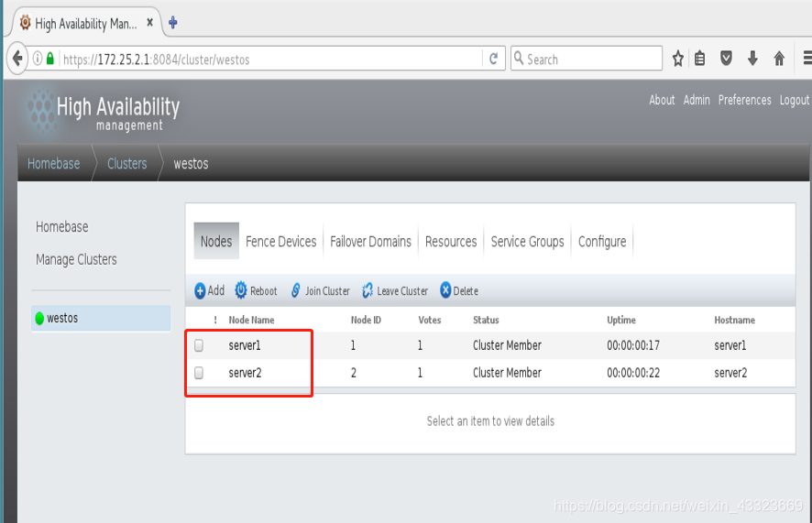The height and width of the screenshot is (523, 812).
Task: Sort by the Node Name column header
Action: tap(251, 320)
